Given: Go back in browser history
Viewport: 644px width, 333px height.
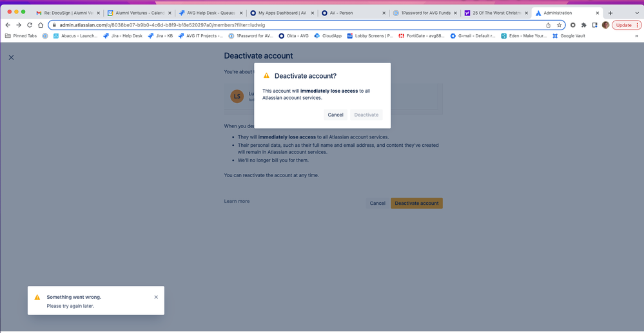Looking at the screenshot, I should pos(8,25).
